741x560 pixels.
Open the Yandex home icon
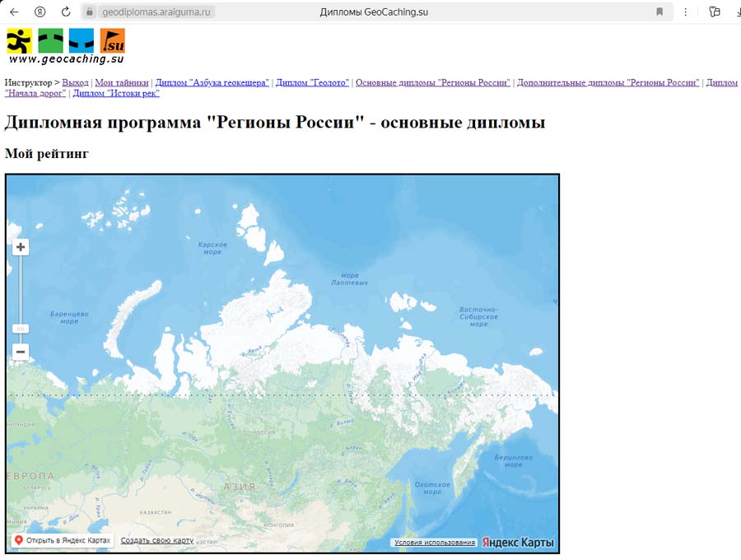pos(40,12)
